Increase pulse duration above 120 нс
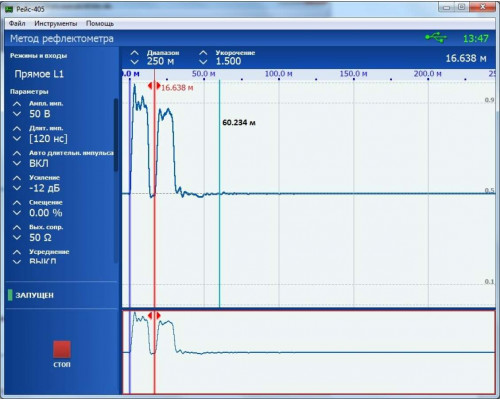Image resolution: width=500 pixels, height=400 pixels. coord(17,129)
